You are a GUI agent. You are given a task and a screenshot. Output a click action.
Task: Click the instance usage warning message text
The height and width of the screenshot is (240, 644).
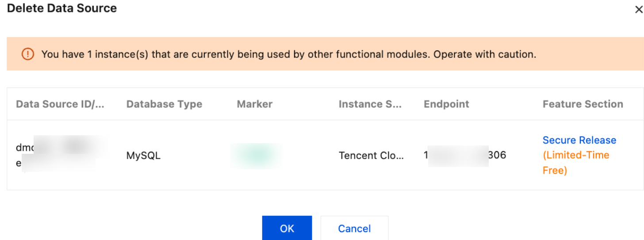[288, 54]
